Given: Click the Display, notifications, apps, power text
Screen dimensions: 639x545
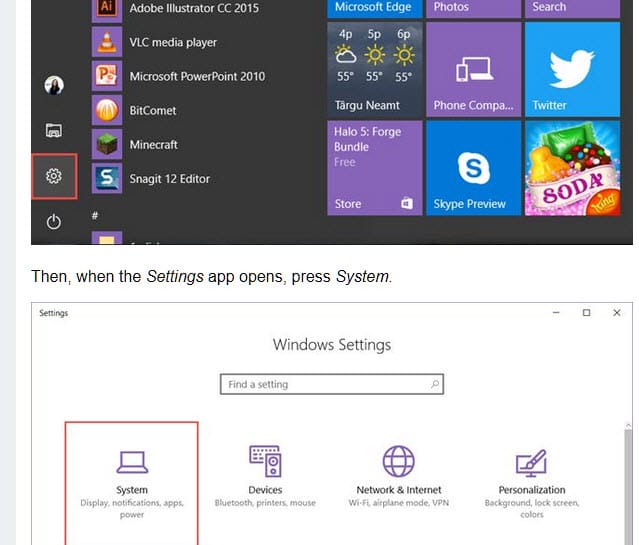Looking at the screenshot, I should [132, 508].
